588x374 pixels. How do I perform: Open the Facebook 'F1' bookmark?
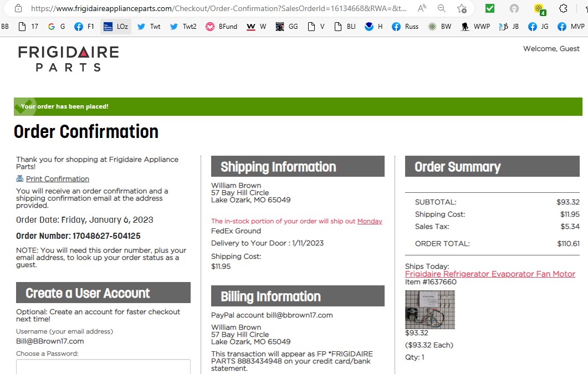coord(84,27)
